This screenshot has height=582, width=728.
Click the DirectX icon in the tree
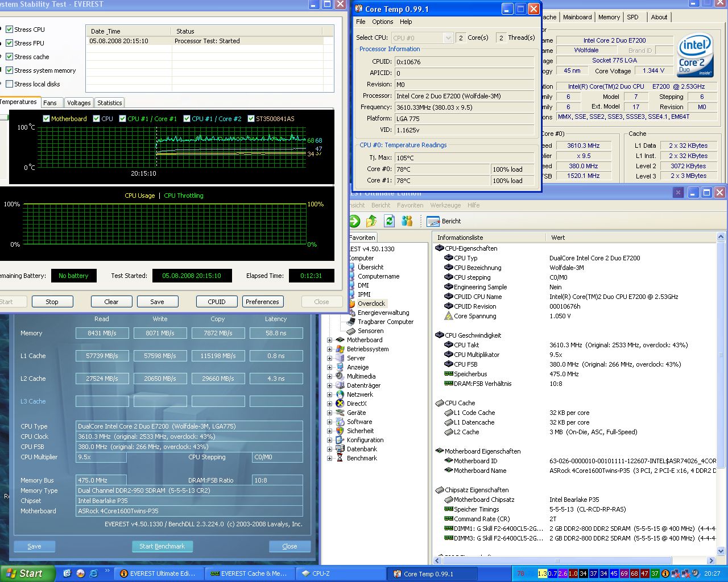click(x=340, y=404)
